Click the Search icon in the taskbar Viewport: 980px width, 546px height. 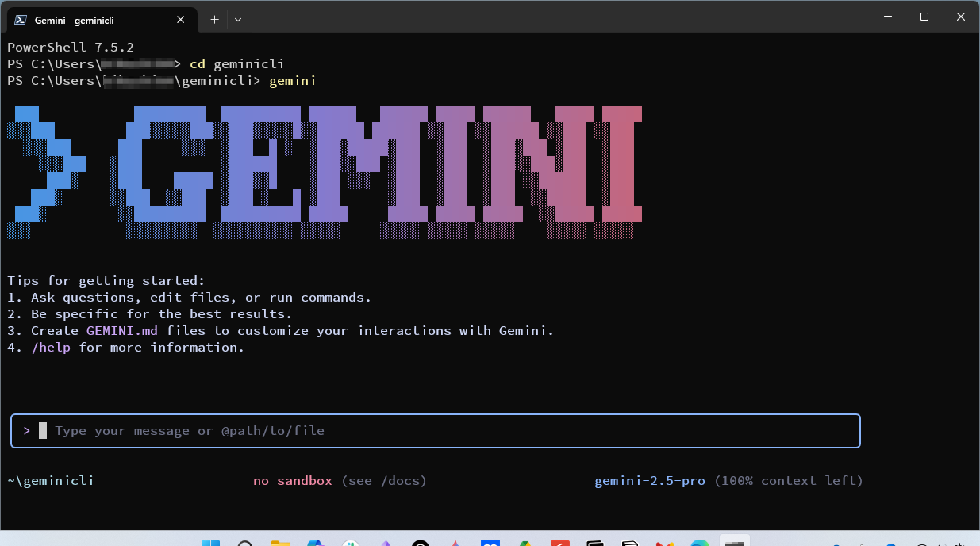pos(245,543)
